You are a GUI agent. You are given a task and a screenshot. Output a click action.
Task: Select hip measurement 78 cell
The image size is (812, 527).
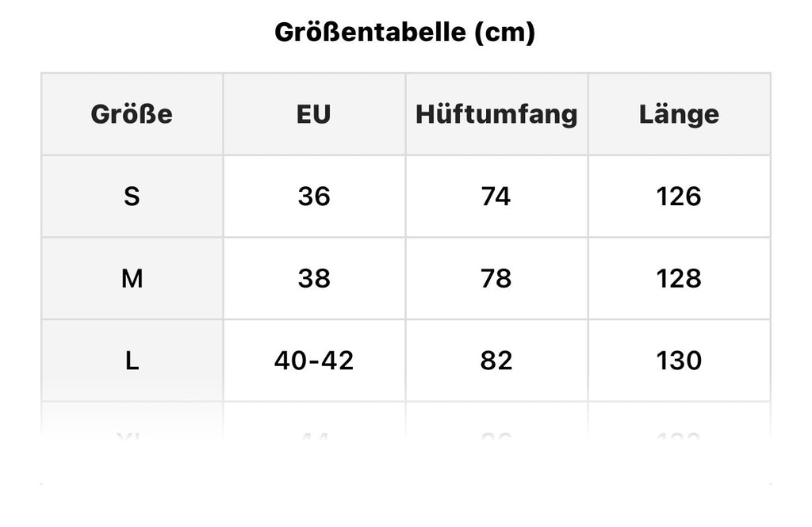pos(496,279)
